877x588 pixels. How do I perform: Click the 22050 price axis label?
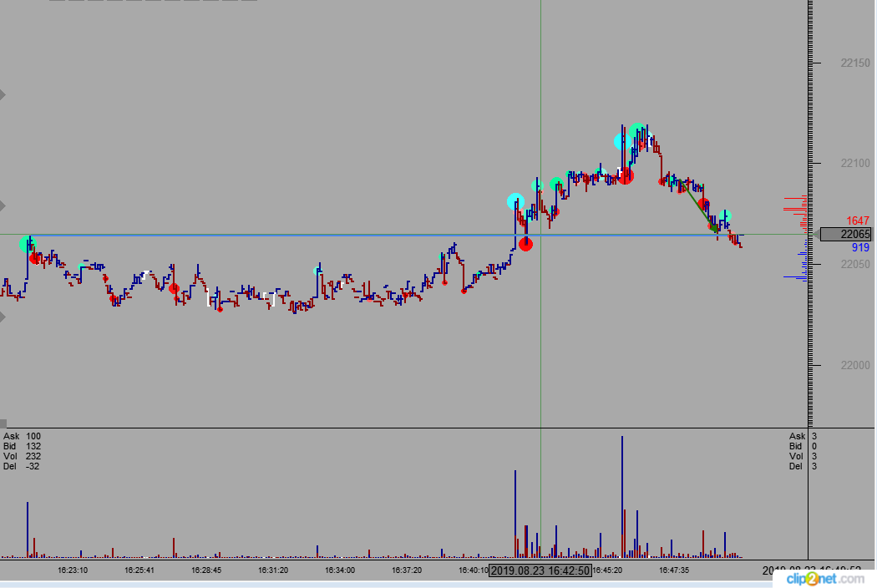(855, 264)
